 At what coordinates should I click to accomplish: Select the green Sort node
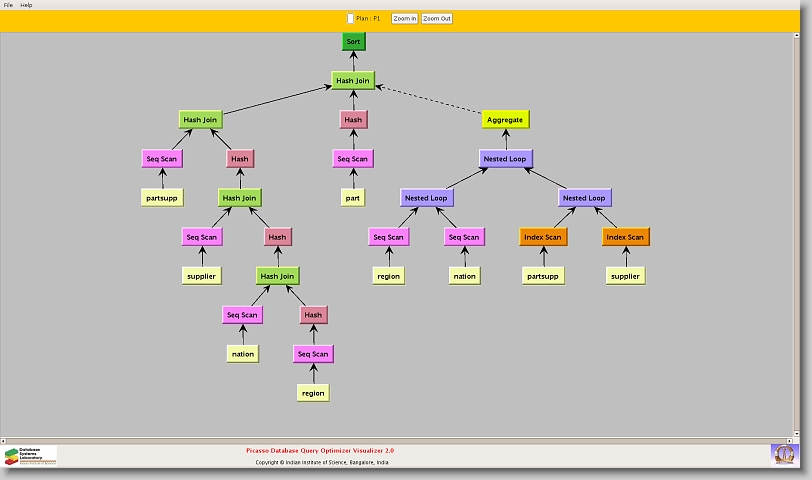353,42
